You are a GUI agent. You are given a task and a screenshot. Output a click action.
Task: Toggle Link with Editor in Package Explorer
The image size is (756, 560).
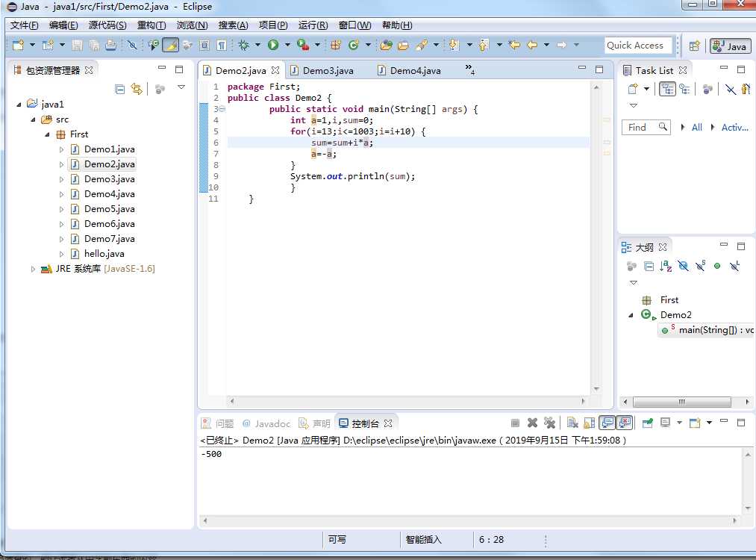pos(137,90)
